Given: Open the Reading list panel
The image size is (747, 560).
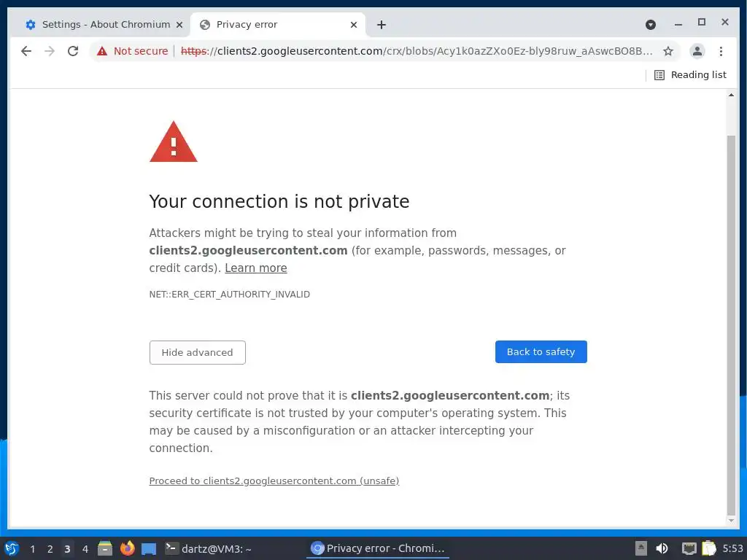Looking at the screenshot, I should tap(690, 74).
